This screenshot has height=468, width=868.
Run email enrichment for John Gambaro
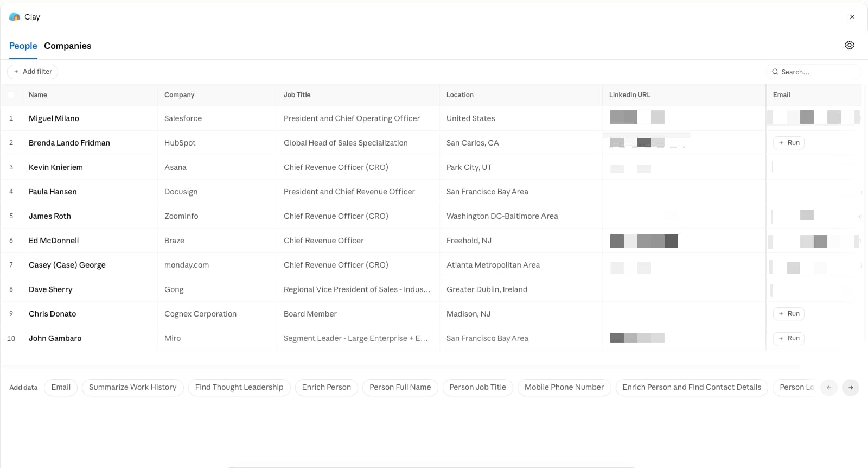point(789,338)
